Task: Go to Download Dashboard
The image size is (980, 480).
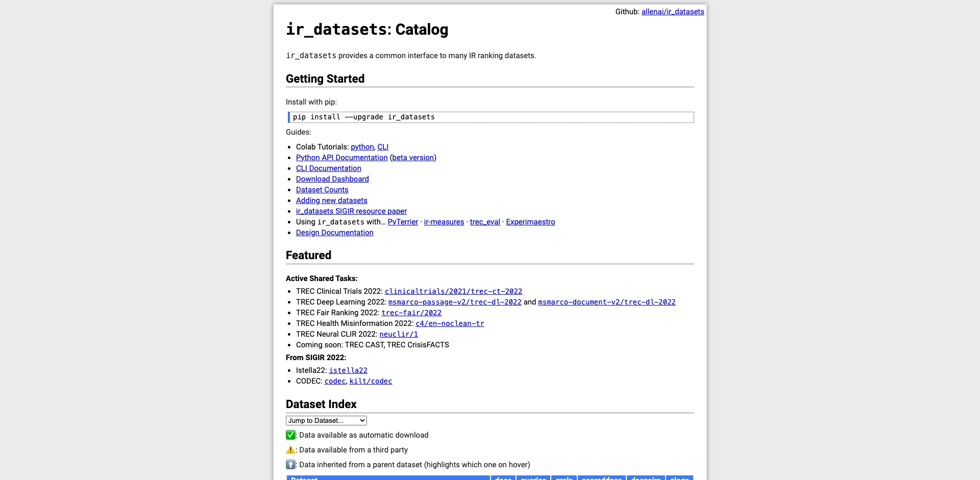Action: click(332, 179)
